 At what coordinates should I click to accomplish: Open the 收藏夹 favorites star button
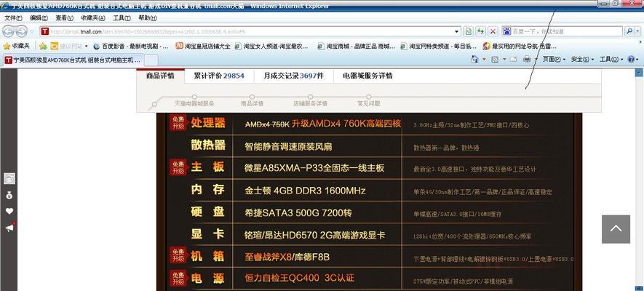(x=17, y=46)
